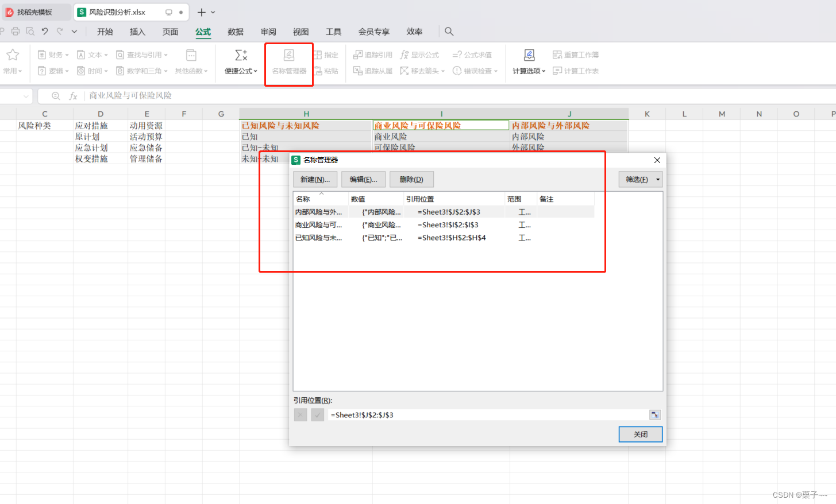This screenshot has height=504, width=836.
Task: Open the 计算选项 icon
Action: (529, 55)
